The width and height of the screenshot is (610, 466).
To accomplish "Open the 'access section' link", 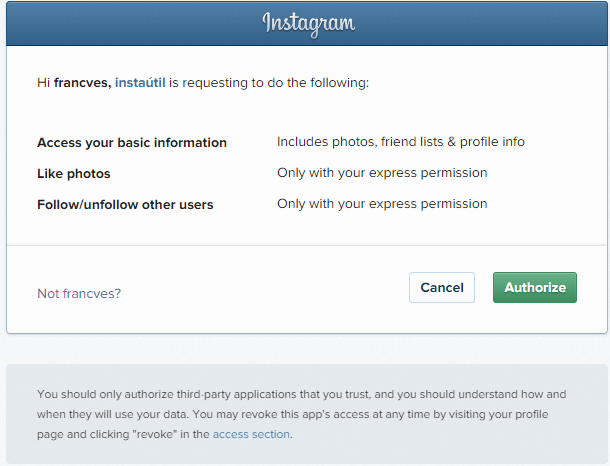I will (251, 434).
